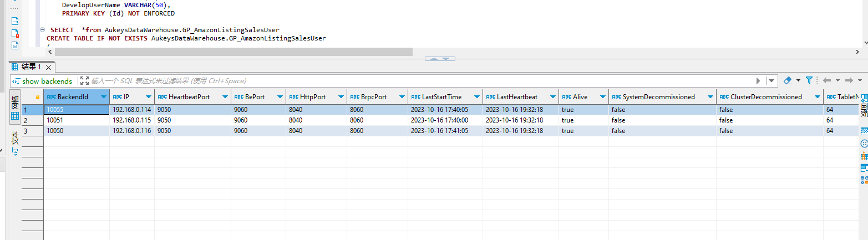Click the filter expression input field
Image resolution: width=868 pixels, height=240 pixels.
point(422,81)
